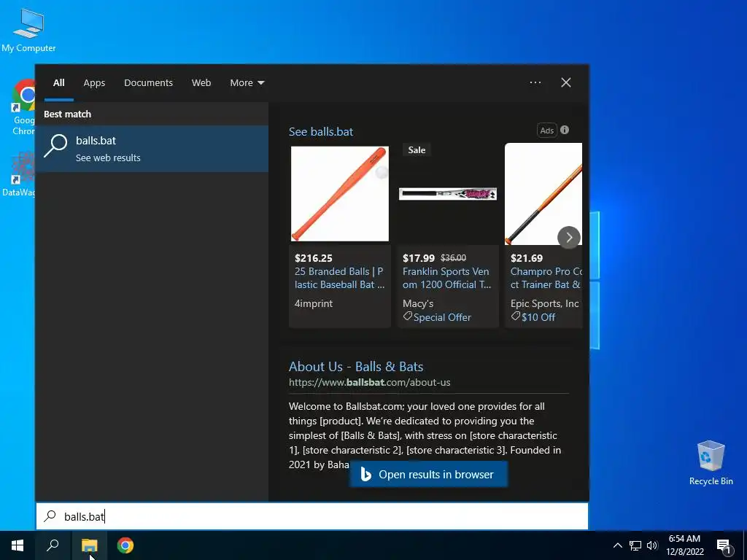Select the DataWag desktop shortcut
Image resolution: width=747 pixels, height=560 pixels.
click(x=19, y=174)
